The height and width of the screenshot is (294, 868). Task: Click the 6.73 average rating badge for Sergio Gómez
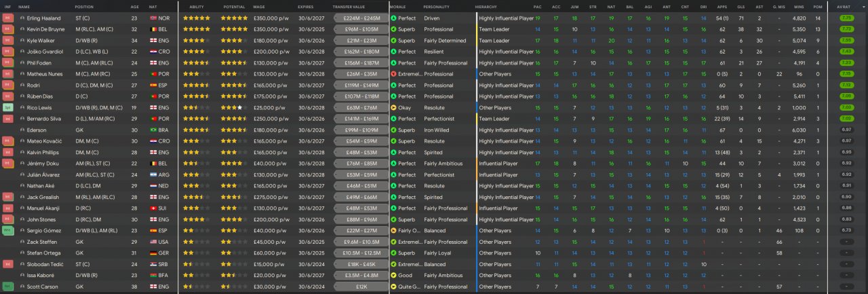pyautogui.click(x=846, y=231)
